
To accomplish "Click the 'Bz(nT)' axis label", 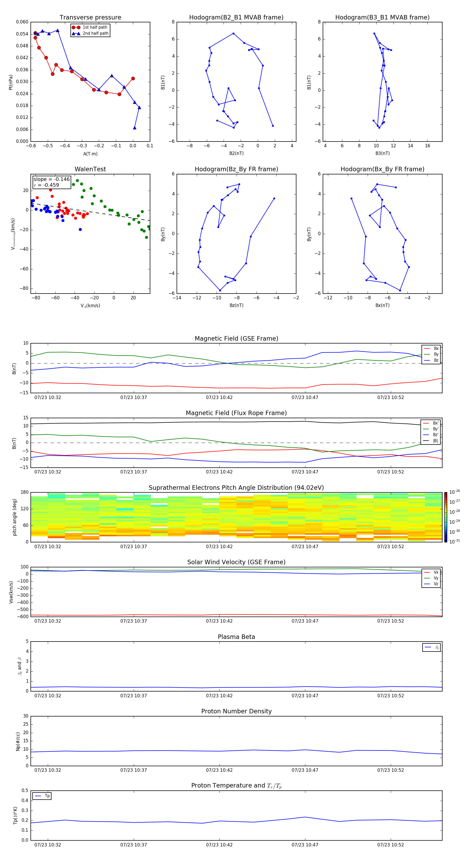I will 236,305.
